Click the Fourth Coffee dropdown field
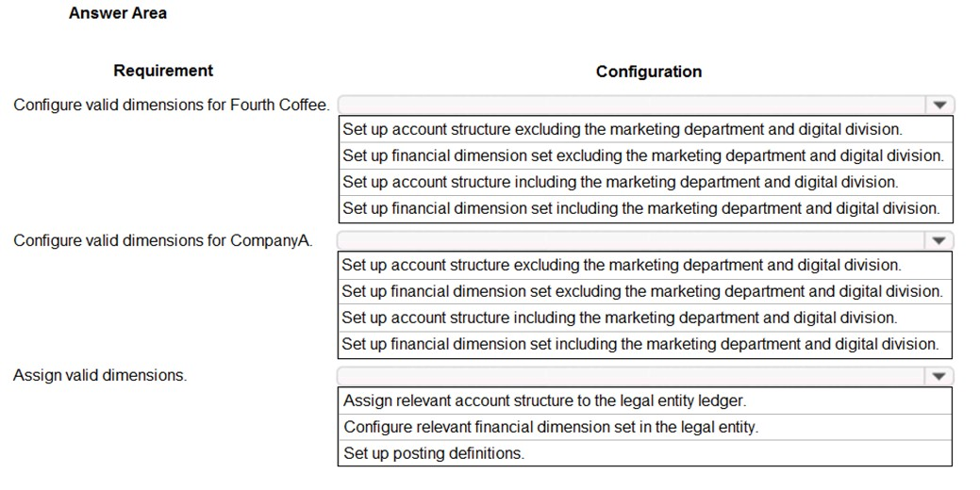This screenshot has width=980, height=490. 646,105
